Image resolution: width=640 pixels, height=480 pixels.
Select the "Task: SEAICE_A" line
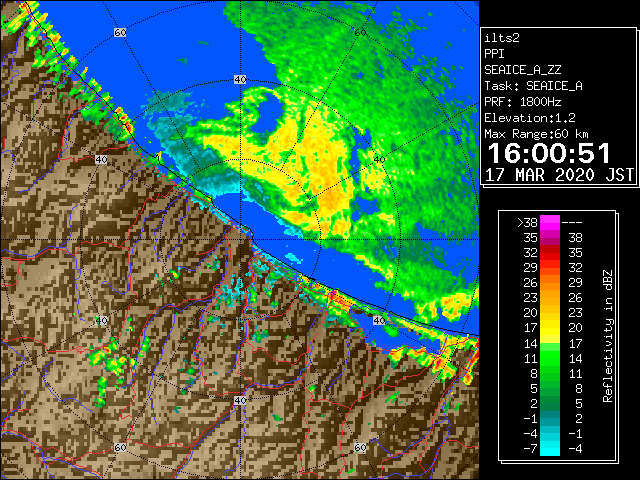click(x=533, y=86)
